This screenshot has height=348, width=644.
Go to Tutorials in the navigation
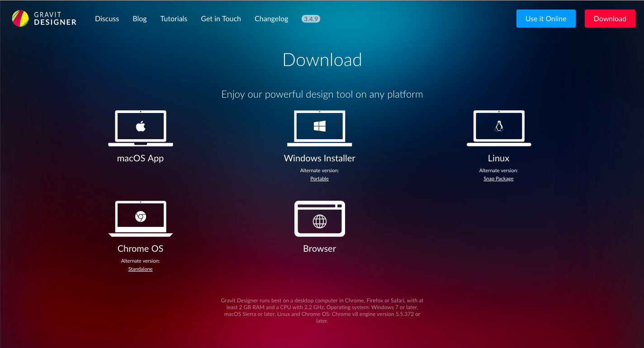click(174, 19)
